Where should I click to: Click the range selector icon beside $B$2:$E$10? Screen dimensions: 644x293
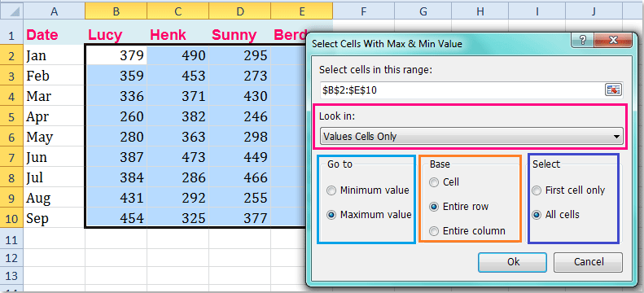[614, 90]
